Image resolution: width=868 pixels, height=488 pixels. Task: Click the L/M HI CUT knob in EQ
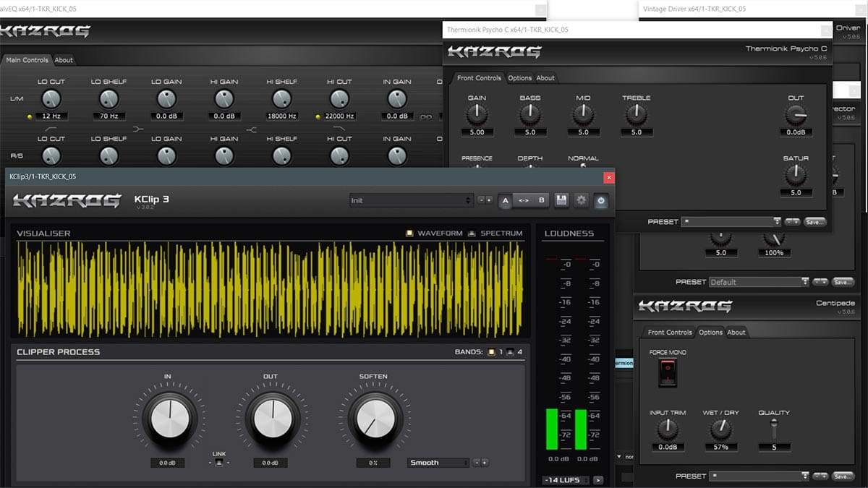pyautogui.click(x=339, y=99)
